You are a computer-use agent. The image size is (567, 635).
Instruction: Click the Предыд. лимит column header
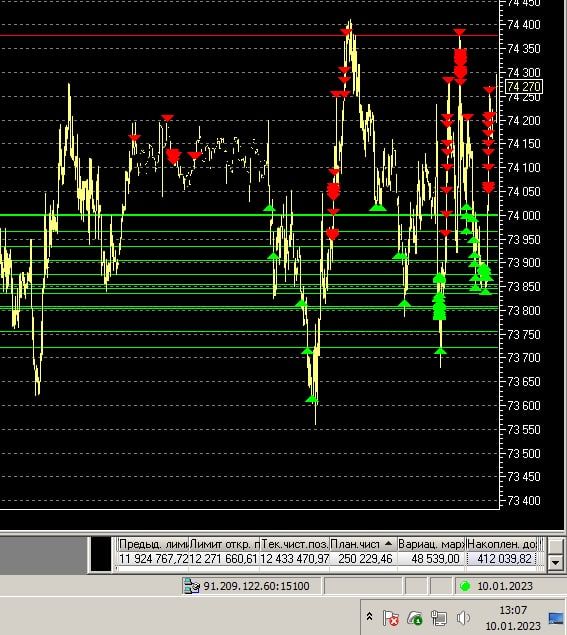153,544
